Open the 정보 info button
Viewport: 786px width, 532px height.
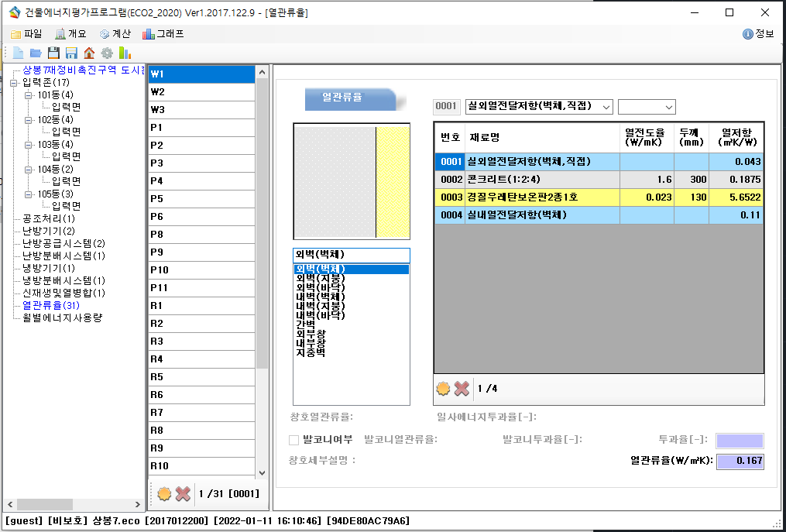[758, 33]
